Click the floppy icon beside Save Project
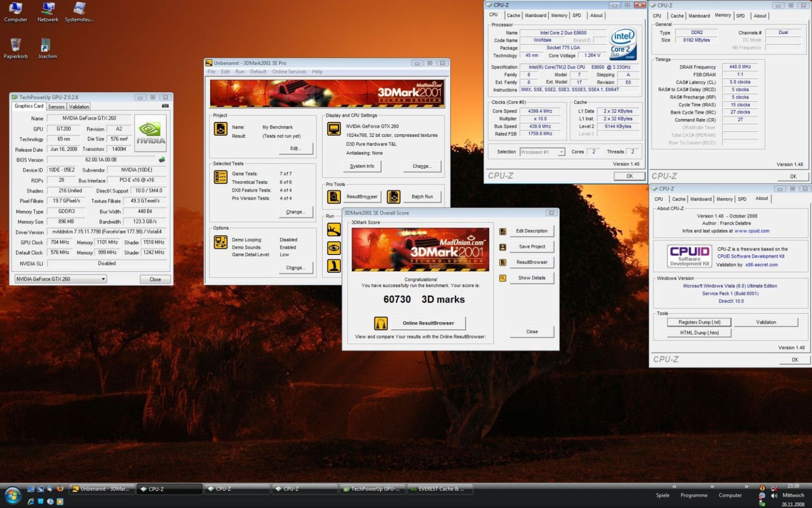Viewport: 812px width, 508px height. [x=503, y=247]
